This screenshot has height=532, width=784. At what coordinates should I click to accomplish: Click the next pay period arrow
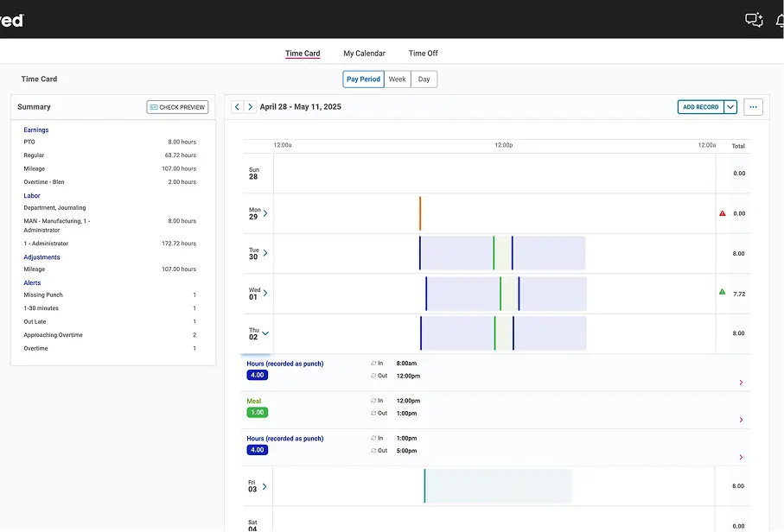[250, 106]
